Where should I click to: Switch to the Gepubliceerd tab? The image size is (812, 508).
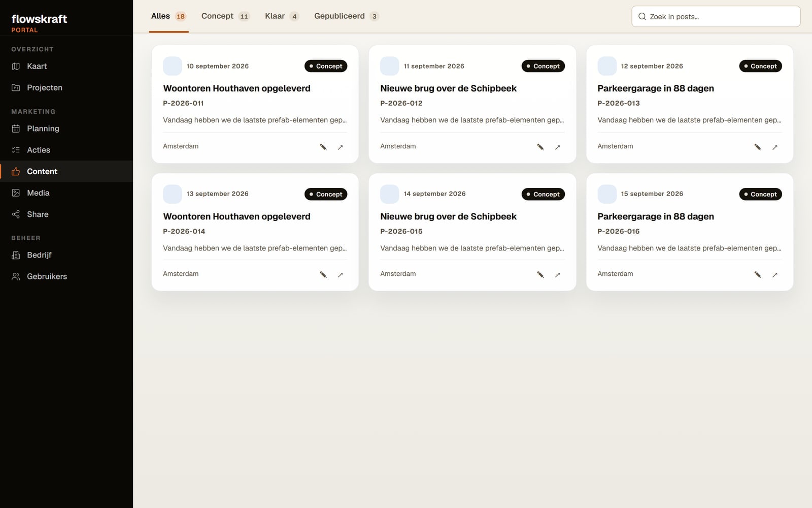click(347, 16)
